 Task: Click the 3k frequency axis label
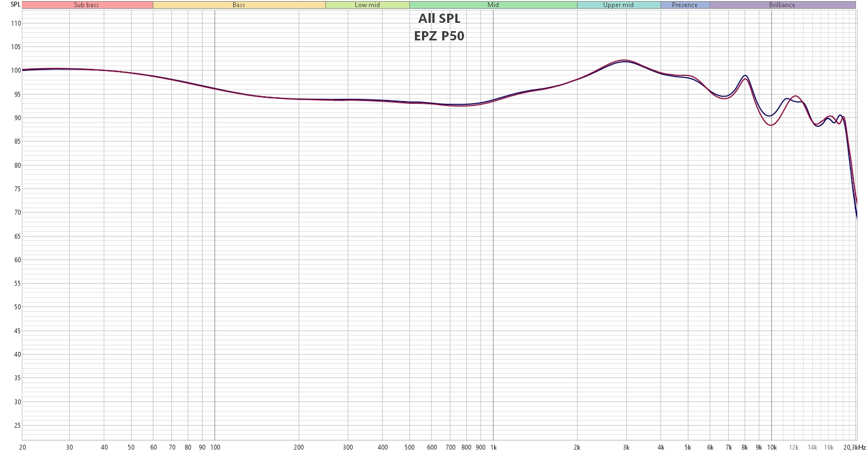point(626,447)
